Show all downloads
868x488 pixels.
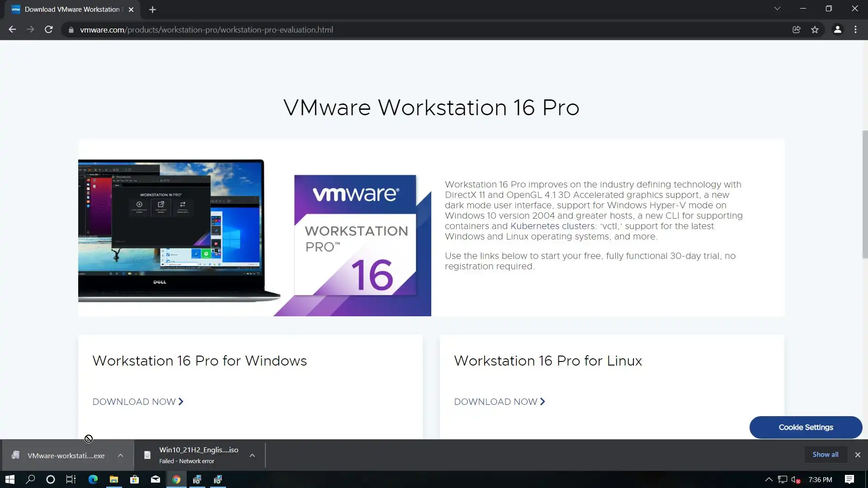point(825,455)
